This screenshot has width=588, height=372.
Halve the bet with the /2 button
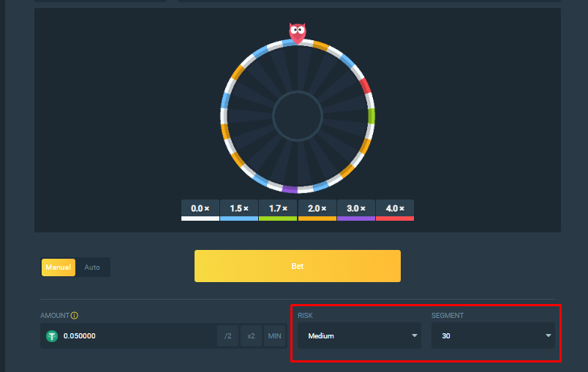tap(227, 336)
